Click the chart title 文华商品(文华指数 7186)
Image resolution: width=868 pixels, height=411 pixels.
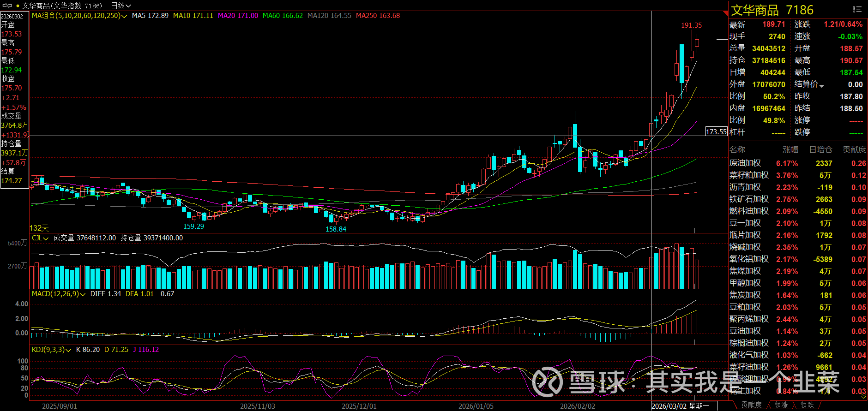point(62,6)
